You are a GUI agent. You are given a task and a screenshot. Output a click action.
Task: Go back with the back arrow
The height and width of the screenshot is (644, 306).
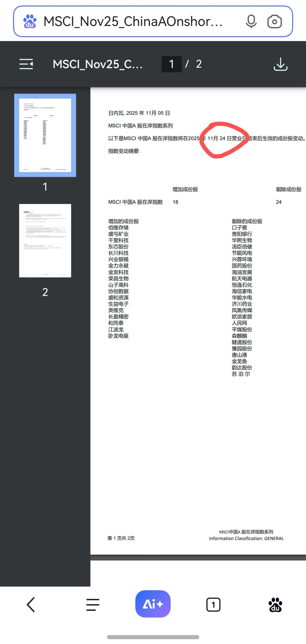click(x=31, y=604)
